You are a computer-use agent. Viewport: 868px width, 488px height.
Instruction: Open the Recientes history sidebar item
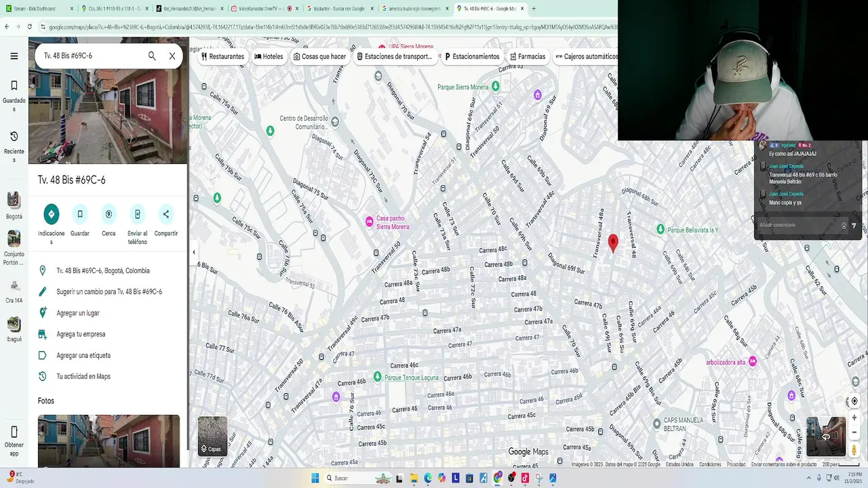point(14,146)
